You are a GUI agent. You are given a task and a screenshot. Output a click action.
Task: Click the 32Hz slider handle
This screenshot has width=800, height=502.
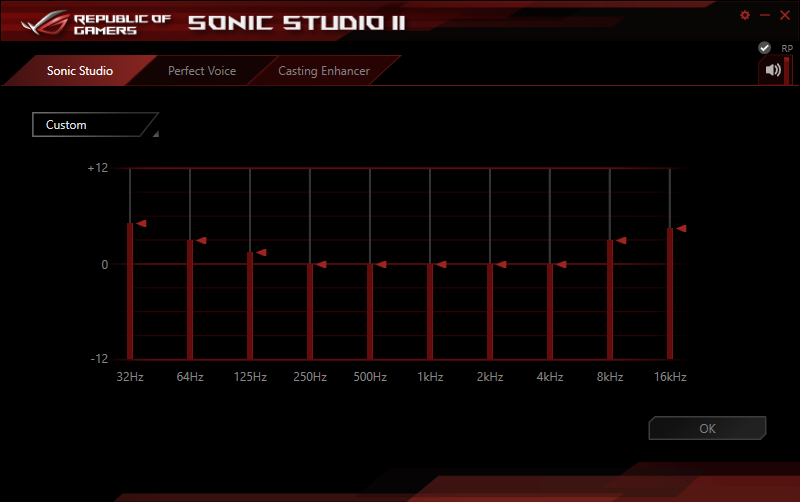141,223
